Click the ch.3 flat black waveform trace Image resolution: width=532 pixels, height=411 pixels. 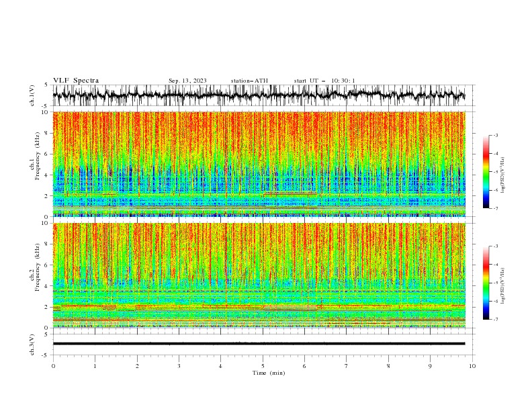click(x=259, y=344)
